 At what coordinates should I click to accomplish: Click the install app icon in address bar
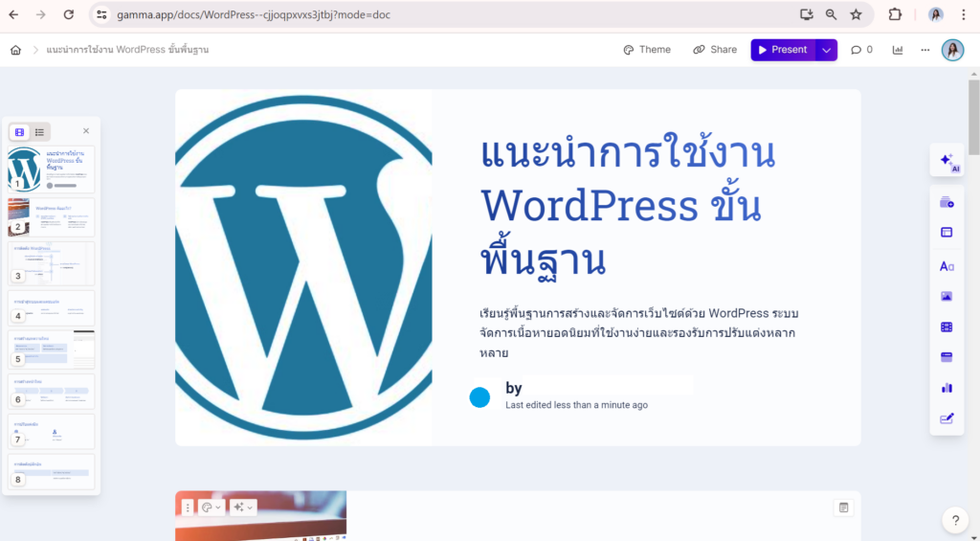806,14
